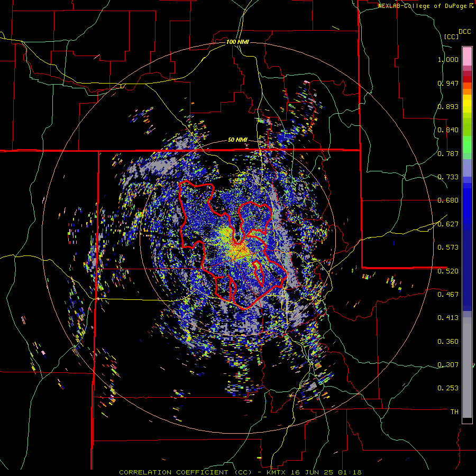
Task: Click the 0.307 scale value
Action: 448,364
